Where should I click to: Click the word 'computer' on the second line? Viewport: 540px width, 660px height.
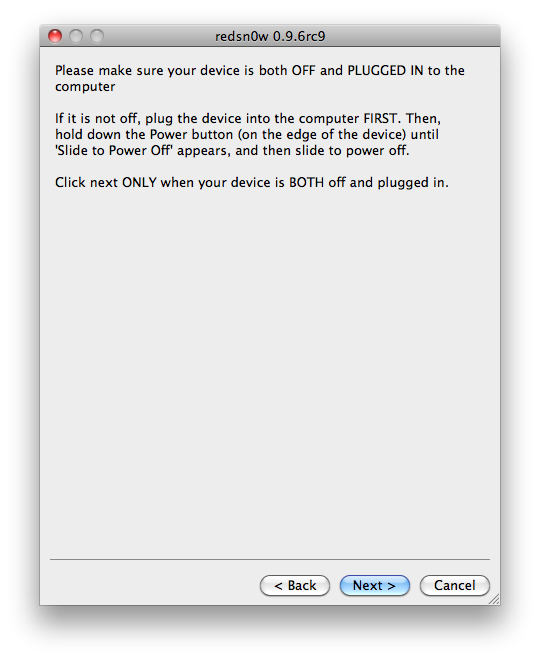pos(85,87)
